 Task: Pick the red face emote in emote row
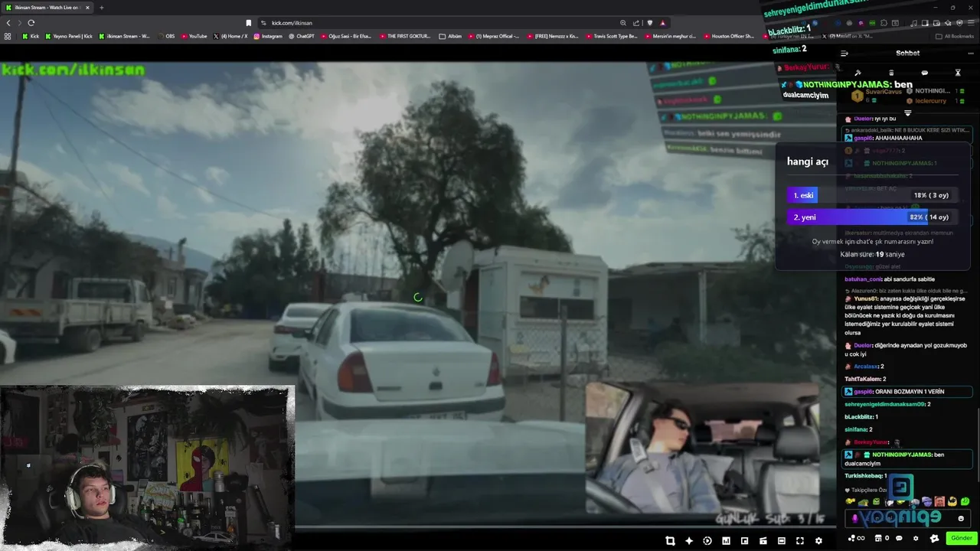click(939, 502)
